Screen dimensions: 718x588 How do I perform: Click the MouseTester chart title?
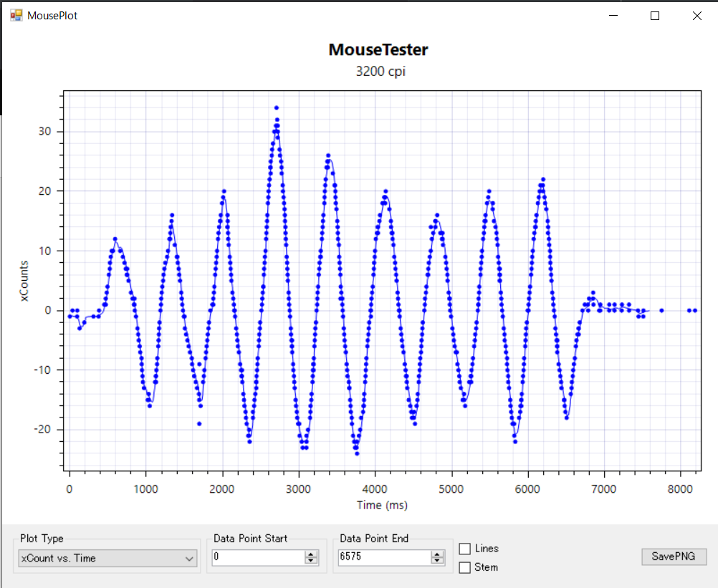(378, 49)
